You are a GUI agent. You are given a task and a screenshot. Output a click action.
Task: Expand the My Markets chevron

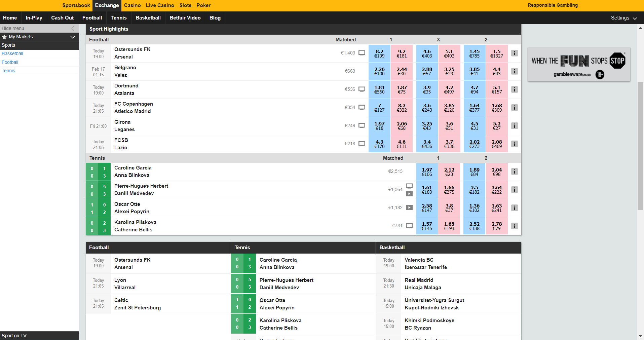pyautogui.click(x=73, y=37)
